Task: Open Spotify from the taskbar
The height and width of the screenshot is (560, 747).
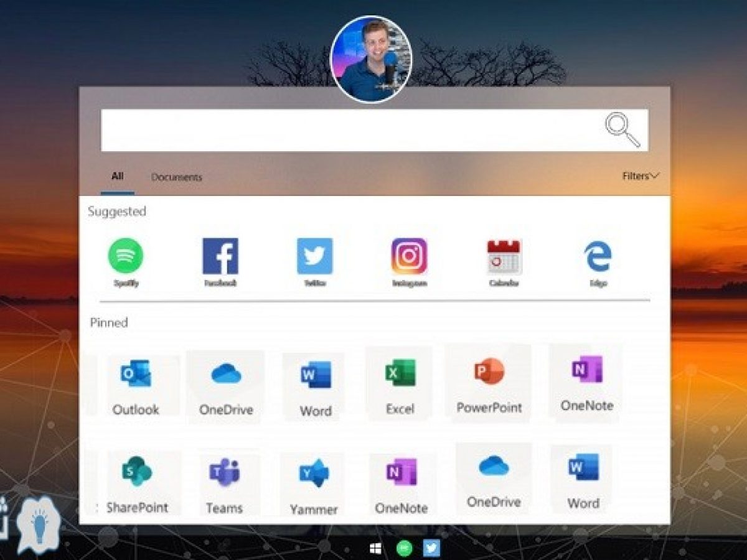Action: pos(405,548)
